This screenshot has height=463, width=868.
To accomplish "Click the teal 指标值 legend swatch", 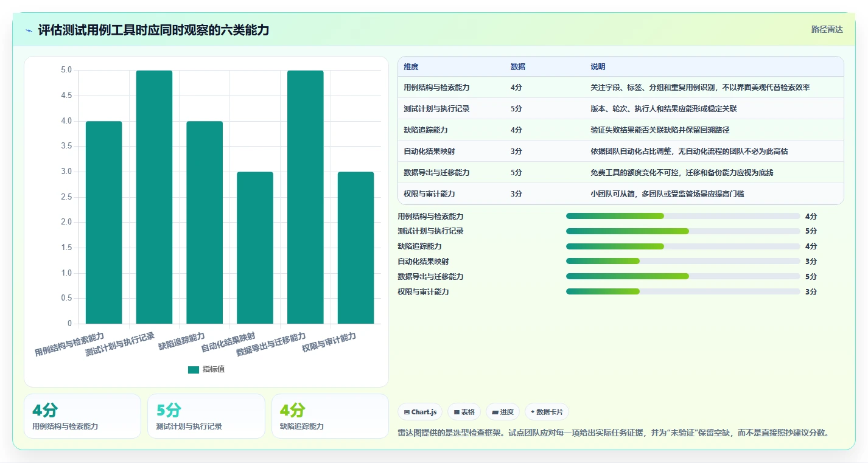I will click(x=194, y=369).
